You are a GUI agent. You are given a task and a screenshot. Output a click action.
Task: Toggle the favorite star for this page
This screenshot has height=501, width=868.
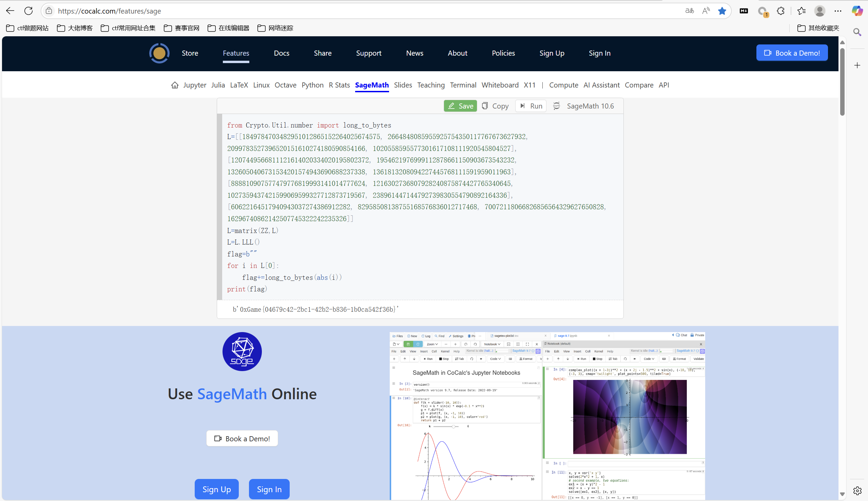tap(722, 11)
